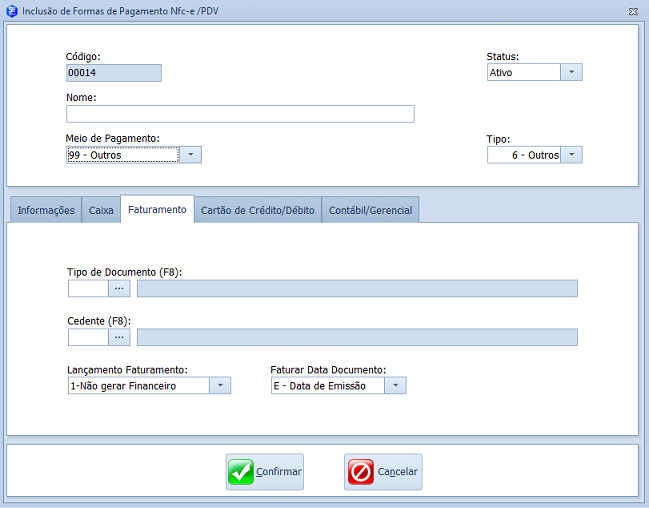Open Tipo de Documento lookup ellipsis button

pyautogui.click(x=120, y=288)
